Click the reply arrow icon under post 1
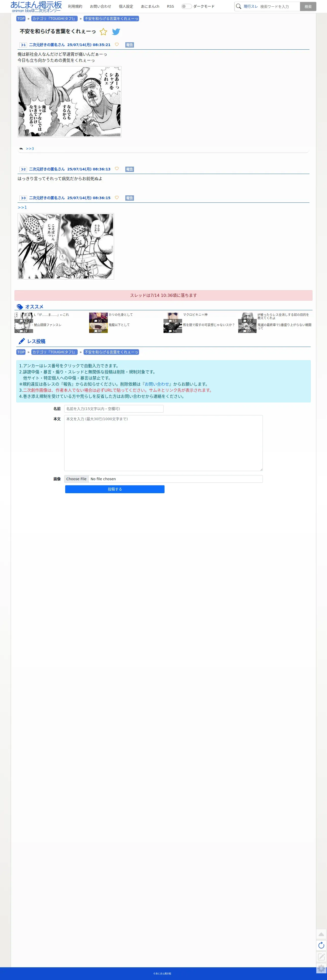 pyautogui.click(x=21, y=149)
